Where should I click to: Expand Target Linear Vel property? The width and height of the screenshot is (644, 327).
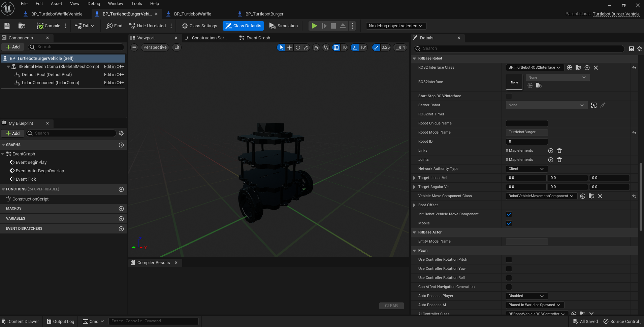414,178
